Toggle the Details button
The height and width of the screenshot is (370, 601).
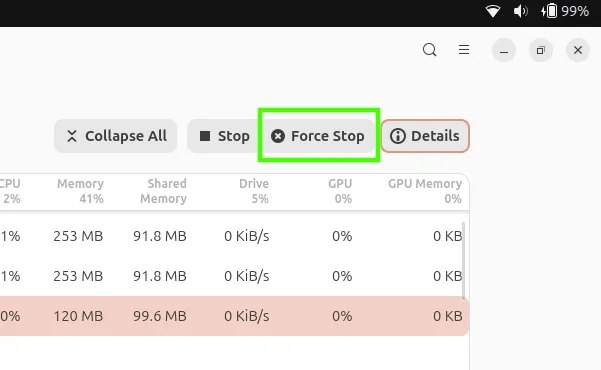pyautogui.click(x=425, y=136)
